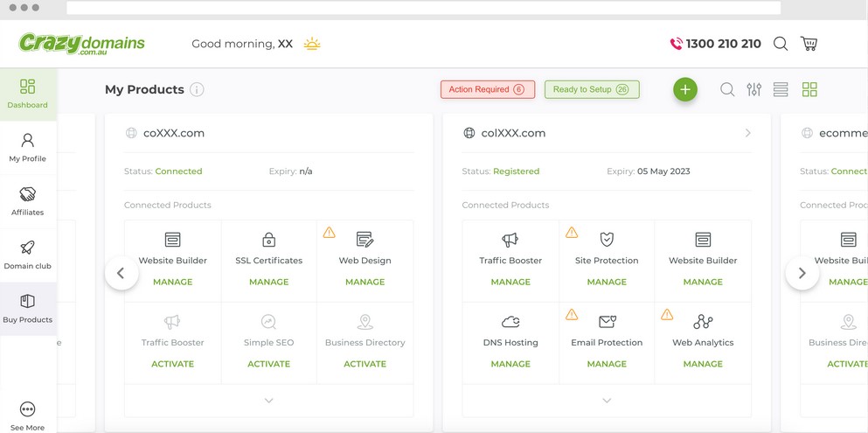The image size is (868, 433).
Task: Click Email Protection warning triangle
Action: click(x=572, y=315)
